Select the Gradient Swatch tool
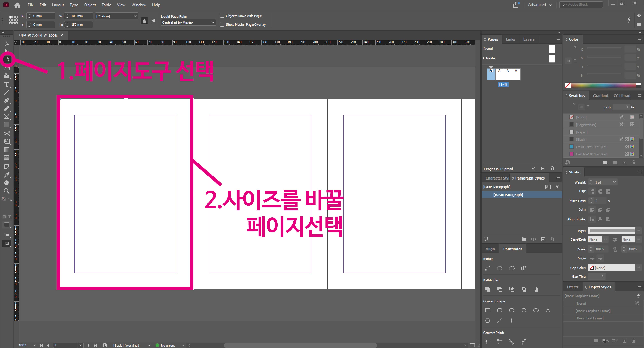Image resolution: width=644 pixels, height=348 pixels. 7,150
